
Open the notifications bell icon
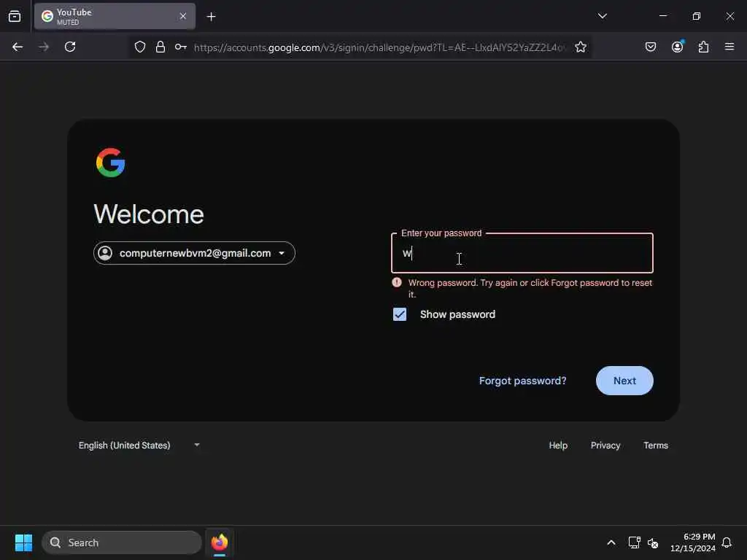coord(727,542)
